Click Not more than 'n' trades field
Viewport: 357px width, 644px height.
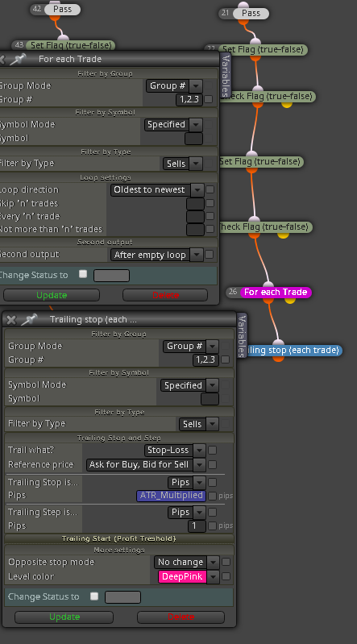(x=195, y=229)
